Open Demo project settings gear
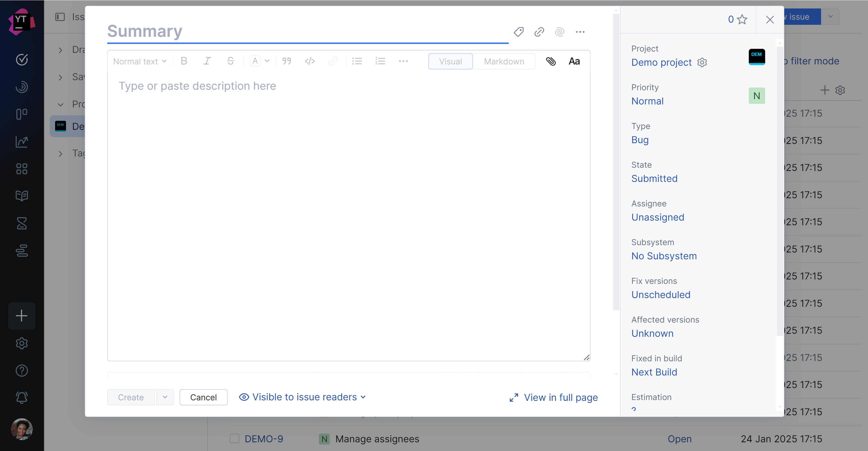868x451 pixels. [702, 62]
